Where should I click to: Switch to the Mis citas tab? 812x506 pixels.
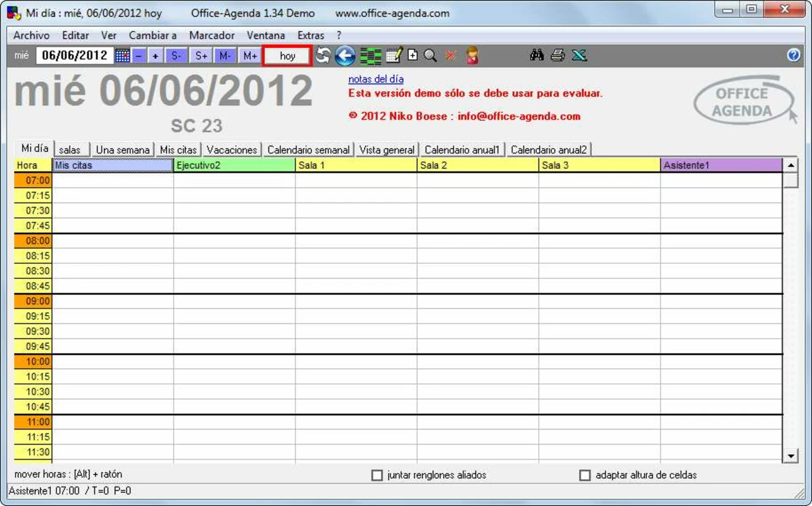tap(178, 150)
